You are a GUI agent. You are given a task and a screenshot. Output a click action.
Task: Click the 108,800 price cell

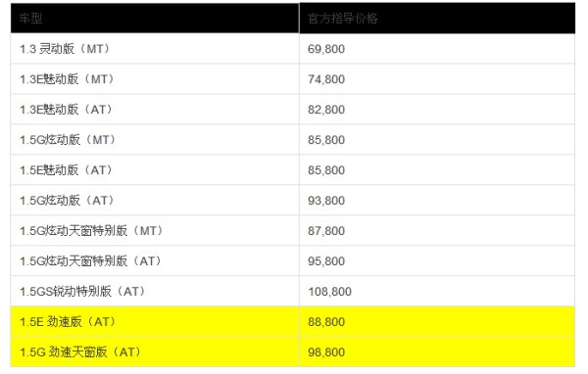[437, 292]
